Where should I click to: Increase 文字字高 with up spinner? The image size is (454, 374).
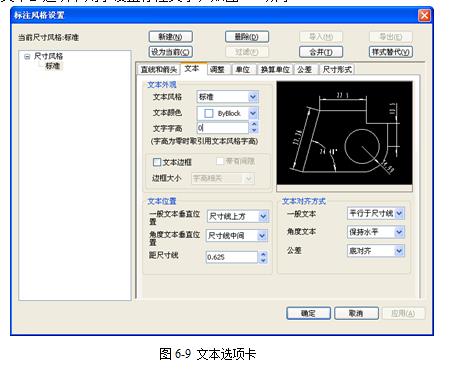pos(254,124)
